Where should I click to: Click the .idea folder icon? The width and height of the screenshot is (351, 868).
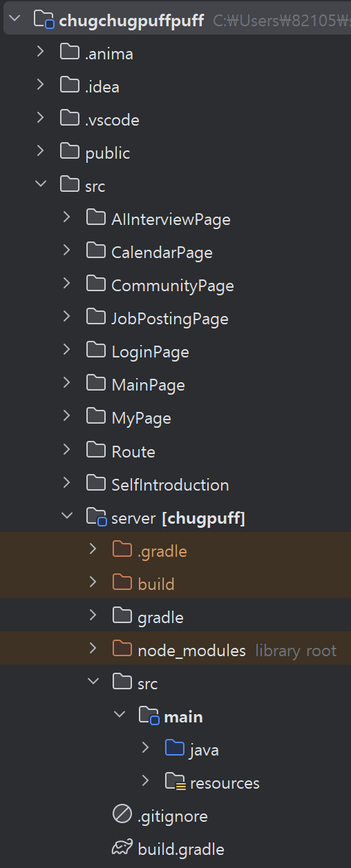click(70, 86)
